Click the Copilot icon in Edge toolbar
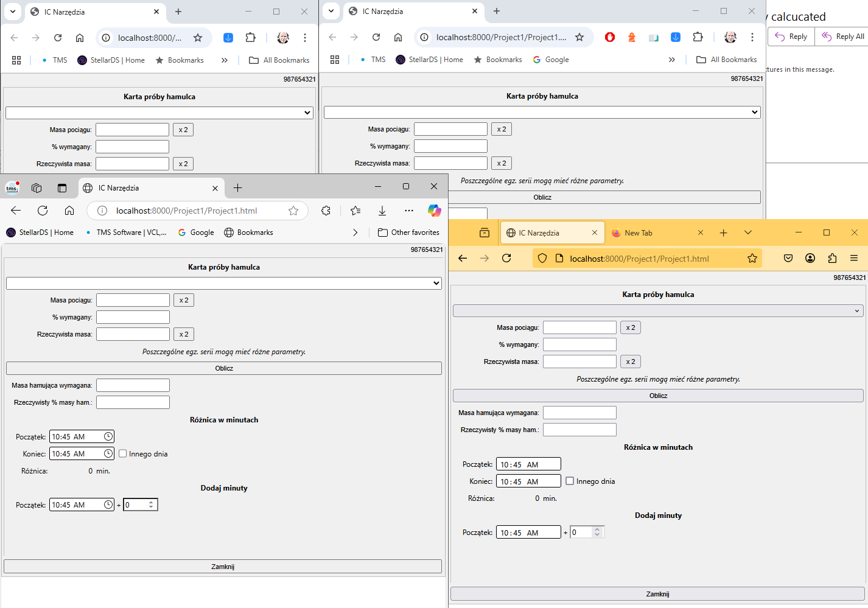This screenshot has width=868, height=608. (434, 211)
